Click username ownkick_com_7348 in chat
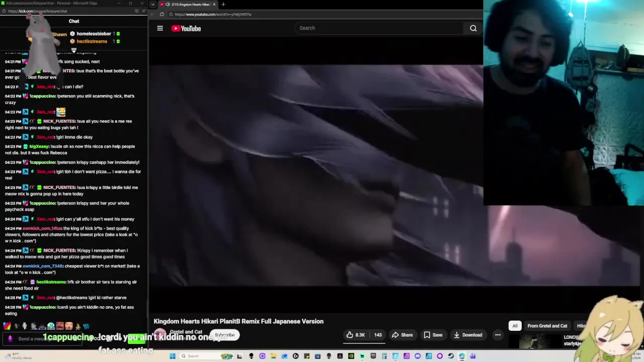 pyautogui.click(x=43, y=266)
